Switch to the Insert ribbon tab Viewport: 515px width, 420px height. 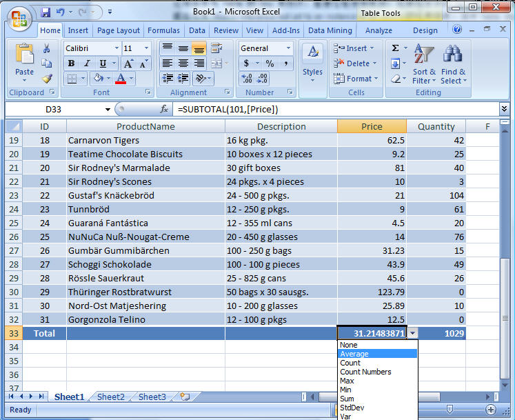(78, 30)
